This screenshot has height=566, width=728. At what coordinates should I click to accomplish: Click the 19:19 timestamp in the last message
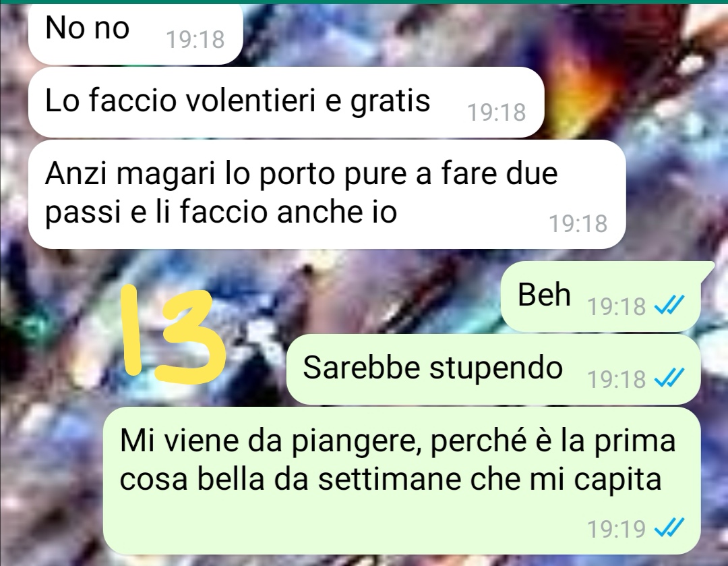pos(617,529)
